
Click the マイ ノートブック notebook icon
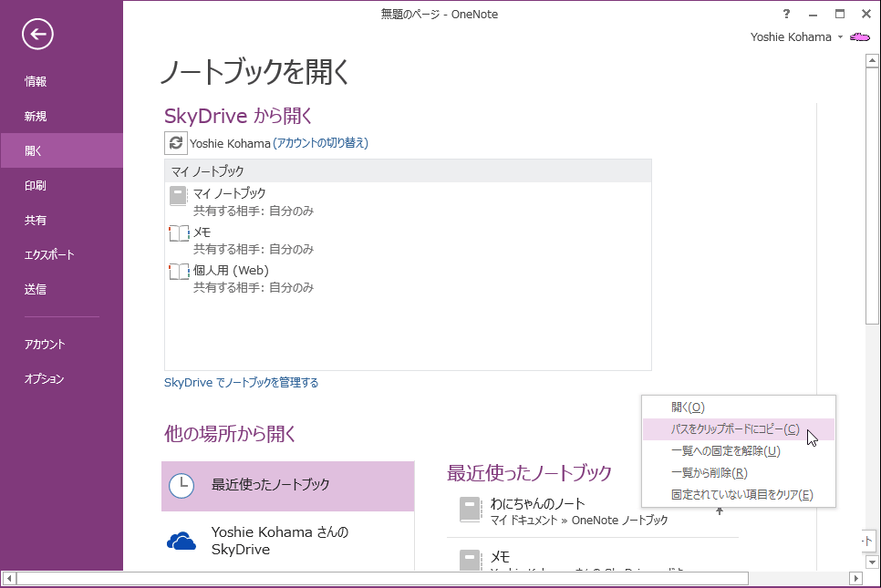pos(178,196)
